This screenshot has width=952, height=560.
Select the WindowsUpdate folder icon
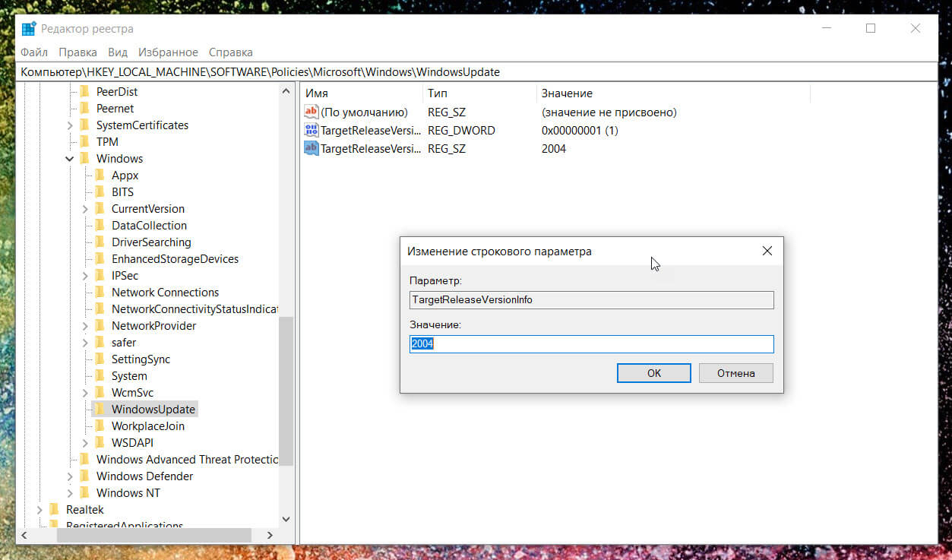(100, 409)
